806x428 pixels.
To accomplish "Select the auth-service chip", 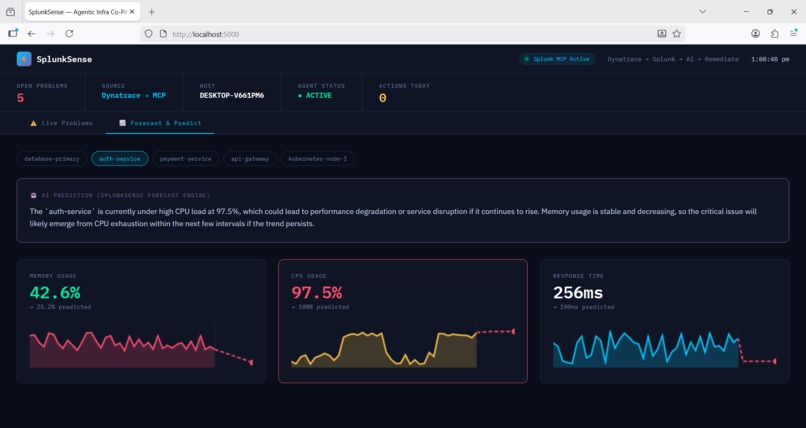I will click(120, 159).
